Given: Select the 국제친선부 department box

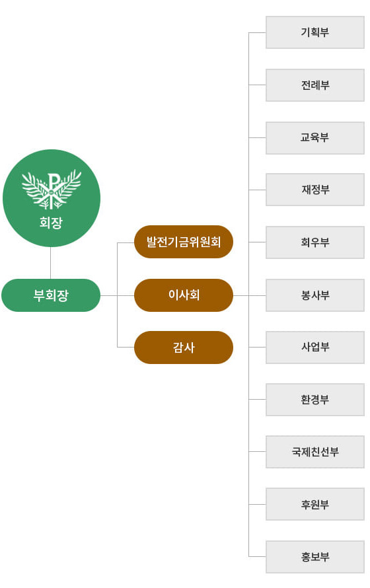Looking at the screenshot, I should (315, 451).
